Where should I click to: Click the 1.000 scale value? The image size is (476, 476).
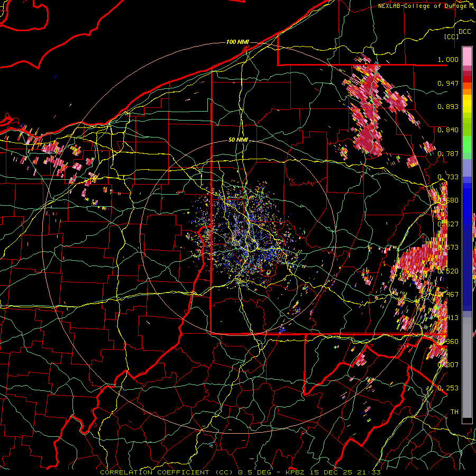click(x=448, y=59)
